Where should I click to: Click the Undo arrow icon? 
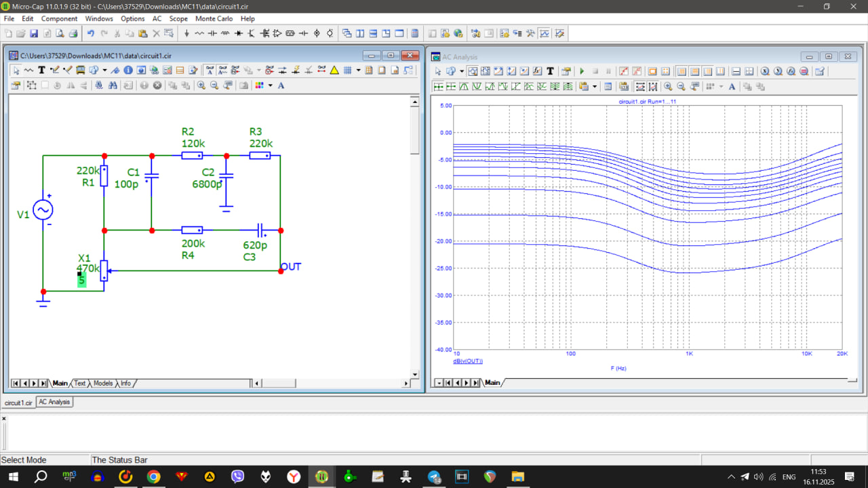tap(90, 33)
